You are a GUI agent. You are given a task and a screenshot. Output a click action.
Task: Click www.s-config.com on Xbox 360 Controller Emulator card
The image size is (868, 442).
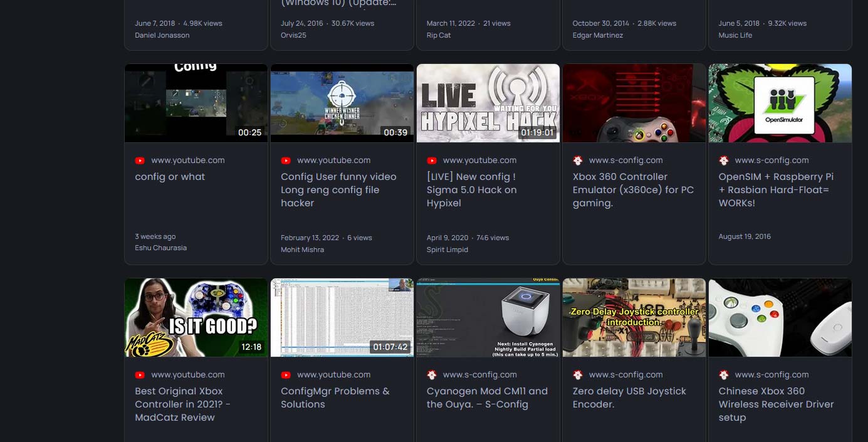point(625,160)
